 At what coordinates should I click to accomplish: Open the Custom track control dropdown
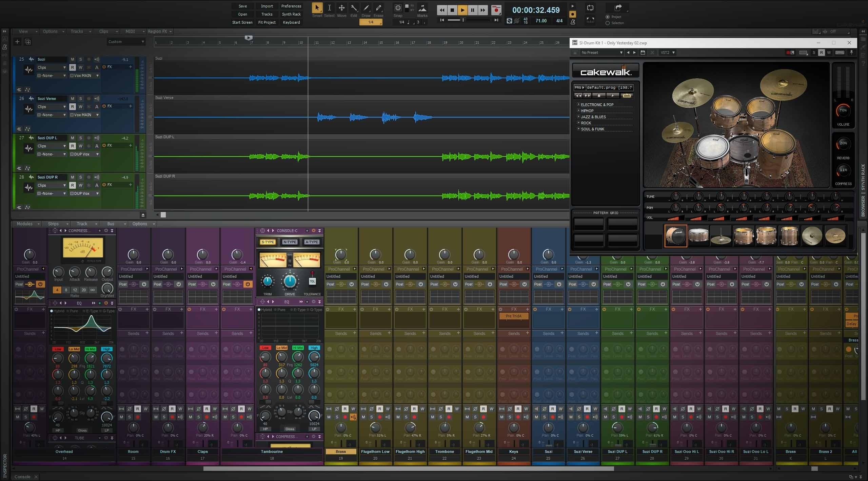(x=126, y=42)
